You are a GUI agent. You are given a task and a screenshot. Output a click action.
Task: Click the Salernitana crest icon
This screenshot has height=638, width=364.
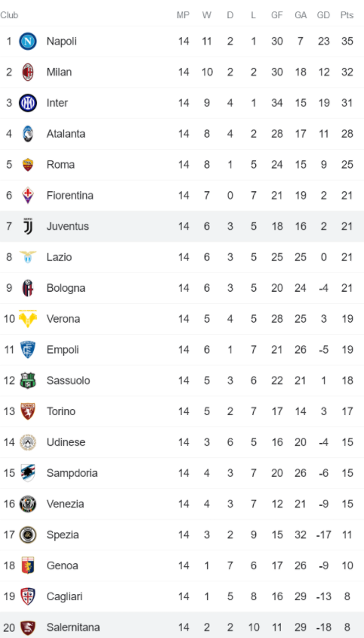[28, 627]
